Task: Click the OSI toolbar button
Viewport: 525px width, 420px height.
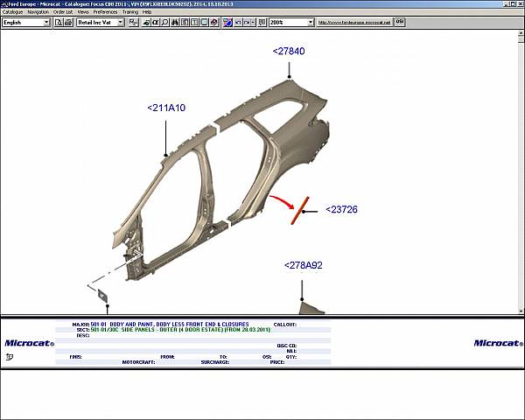Action: point(400,22)
